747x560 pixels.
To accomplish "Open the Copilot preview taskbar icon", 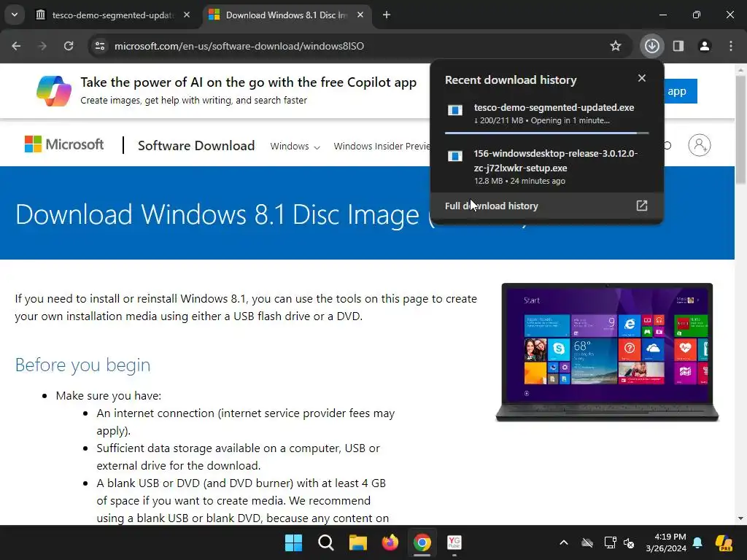I will [724, 542].
